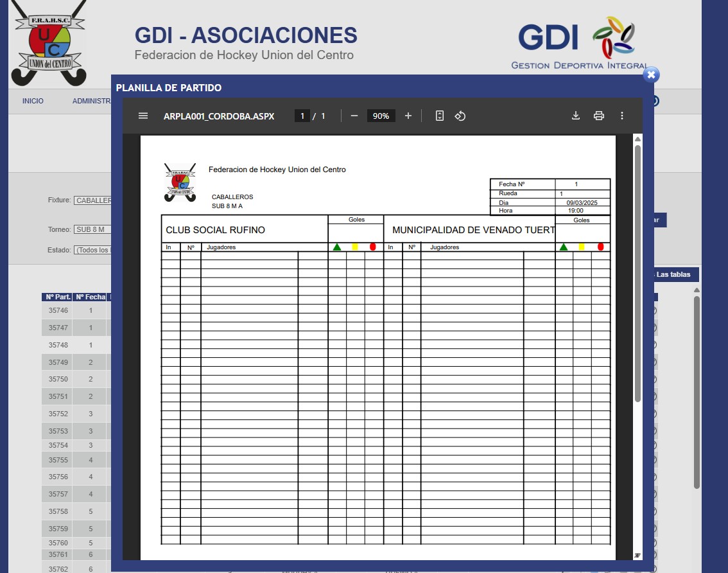Click the Nº Part. column header

57,297
